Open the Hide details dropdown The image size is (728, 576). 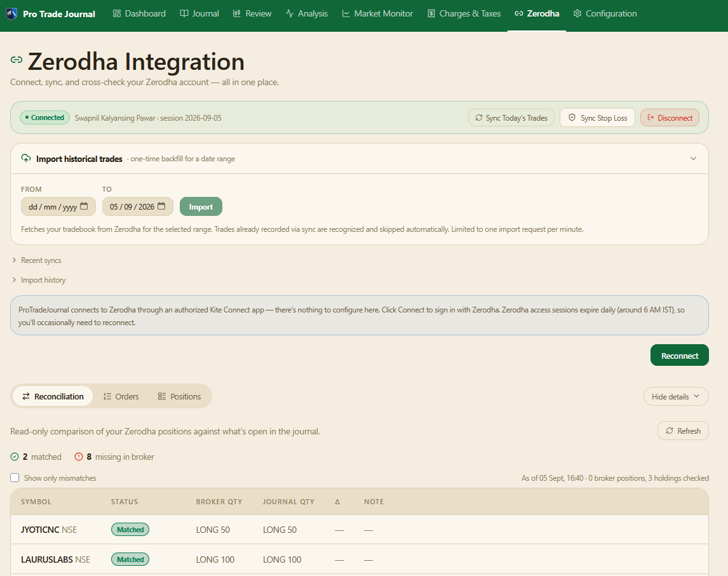pyautogui.click(x=675, y=396)
